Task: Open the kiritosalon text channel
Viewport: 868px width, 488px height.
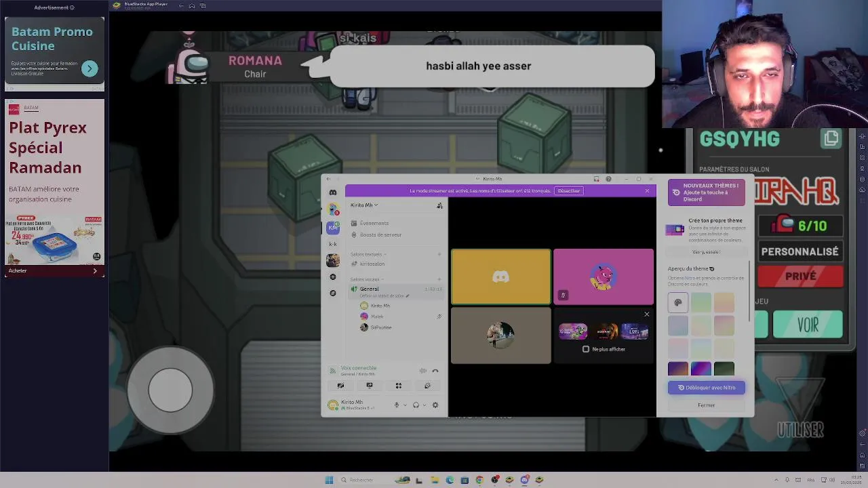Action: [x=372, y=264]
